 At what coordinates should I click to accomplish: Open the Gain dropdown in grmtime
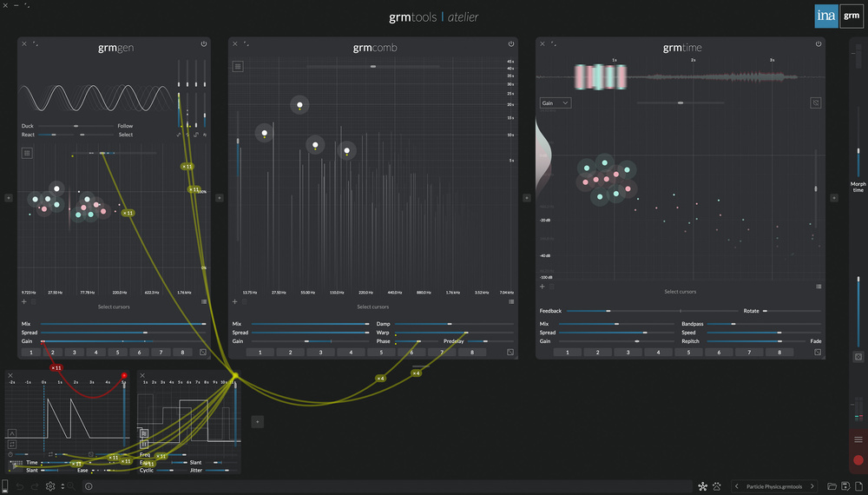point(555,102)
